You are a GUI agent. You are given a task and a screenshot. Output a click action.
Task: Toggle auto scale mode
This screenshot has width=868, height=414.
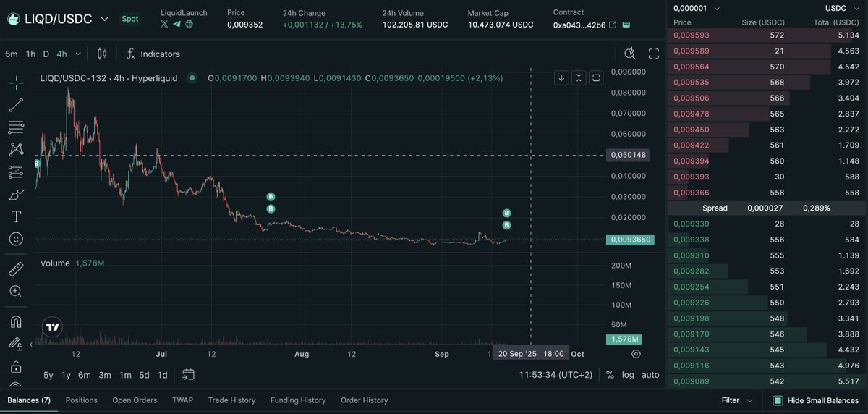point(650,375)
